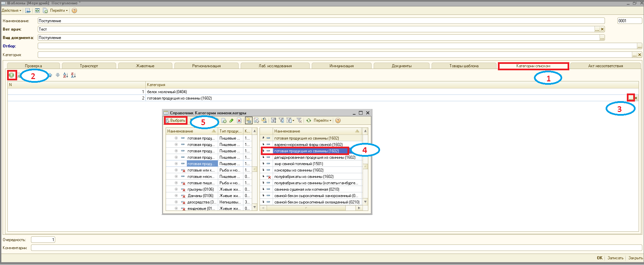Switch to the Животные tab

pos(145,66)
